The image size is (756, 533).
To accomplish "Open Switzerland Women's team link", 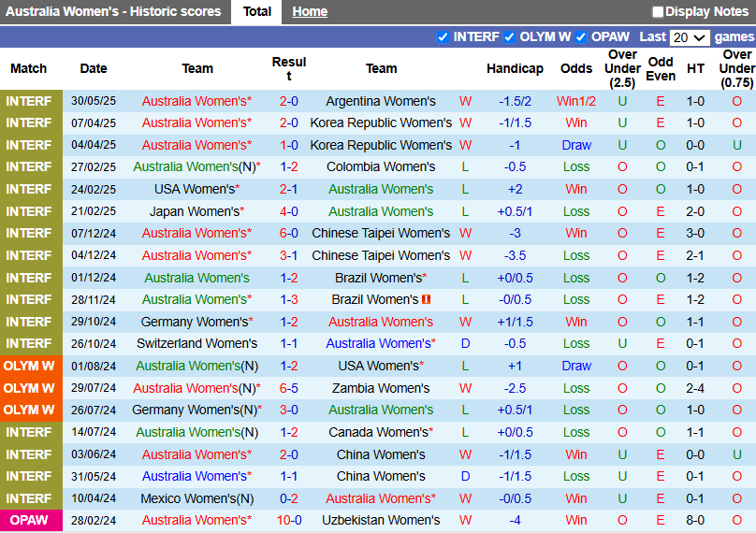I will [x=196, y=343].
